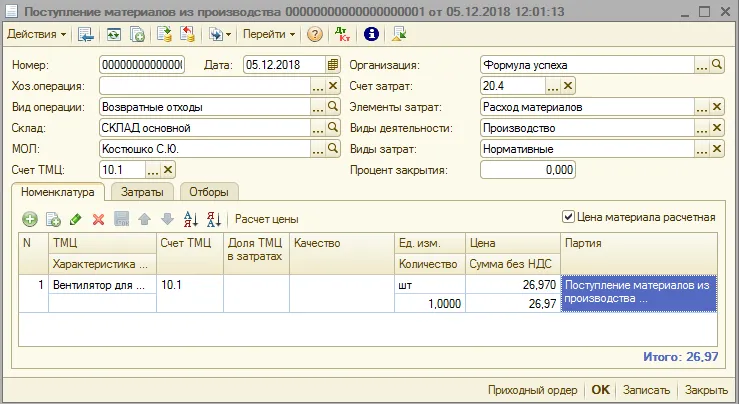
Task: Edit the current row with the pencil icon
Action: click(x=75, y=219)
